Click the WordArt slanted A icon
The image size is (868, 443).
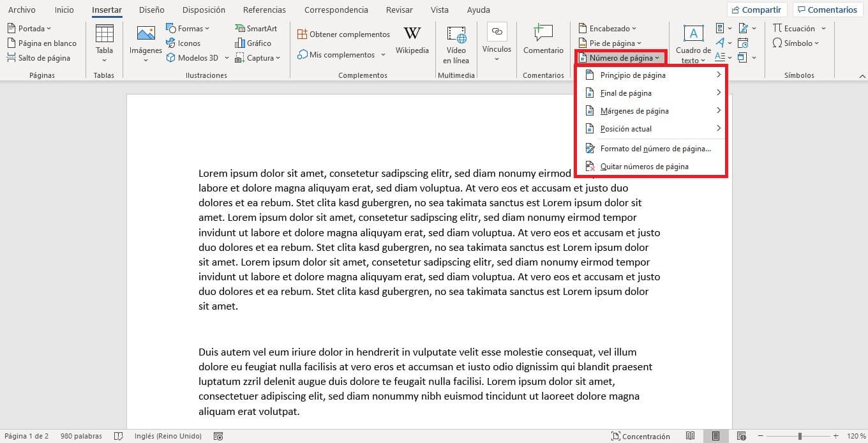(x=720, y=43)
